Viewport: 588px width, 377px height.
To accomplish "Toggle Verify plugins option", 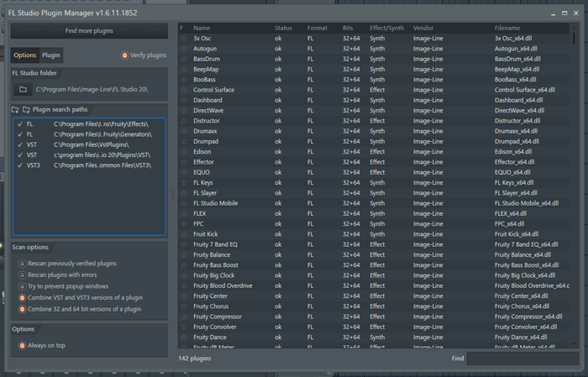I will [124, 55].
